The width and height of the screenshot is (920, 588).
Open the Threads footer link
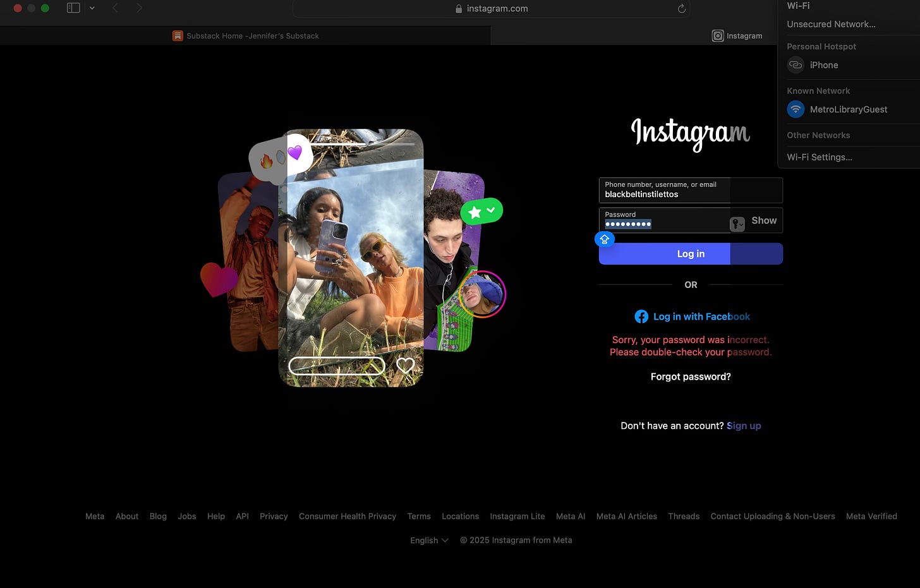click(x=684, y=516)
